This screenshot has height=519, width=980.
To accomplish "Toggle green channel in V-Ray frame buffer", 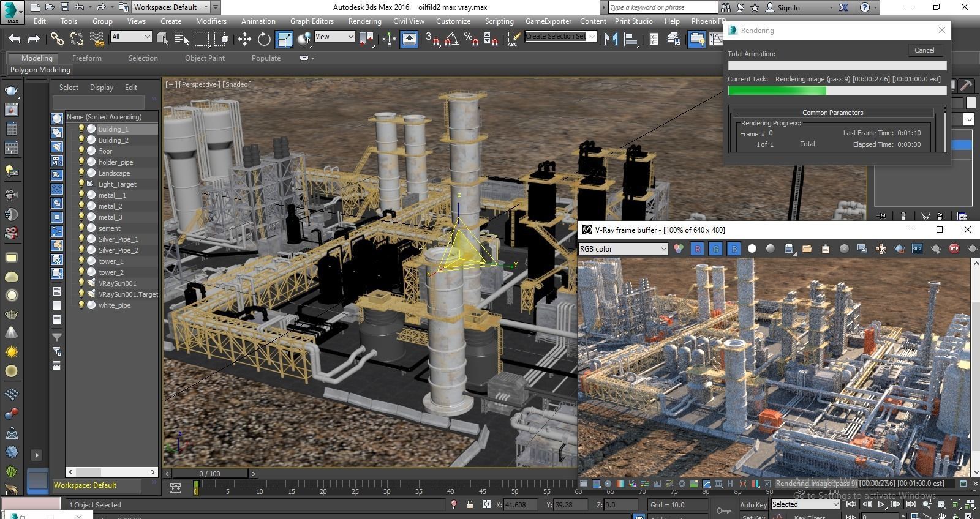I will [x=715, y=248].
